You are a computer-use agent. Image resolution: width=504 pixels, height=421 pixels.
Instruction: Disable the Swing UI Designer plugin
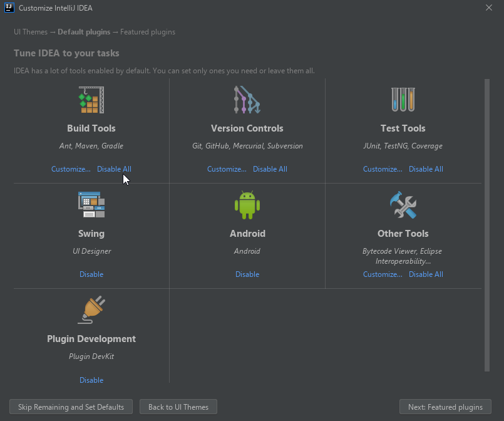point(91,274)
